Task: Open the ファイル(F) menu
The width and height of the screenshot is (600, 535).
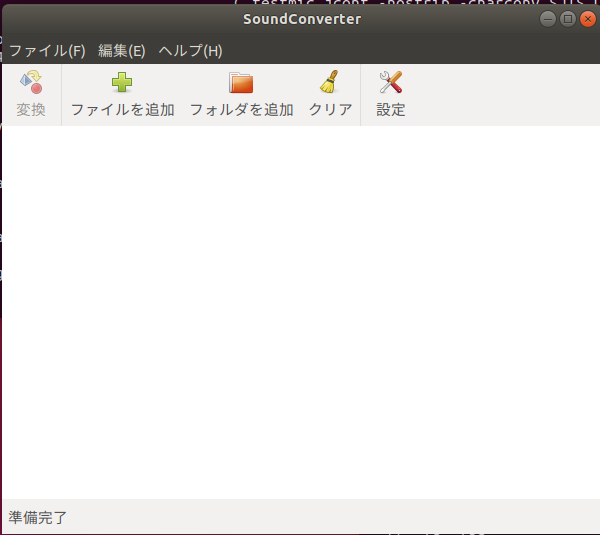Action: [47, 51]
